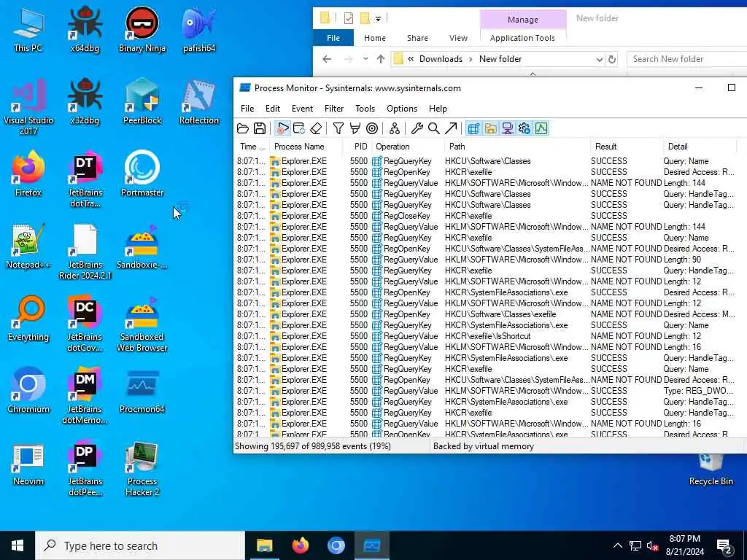
Task: Toggle Show Registry Activity button
Action: [473, 128]
